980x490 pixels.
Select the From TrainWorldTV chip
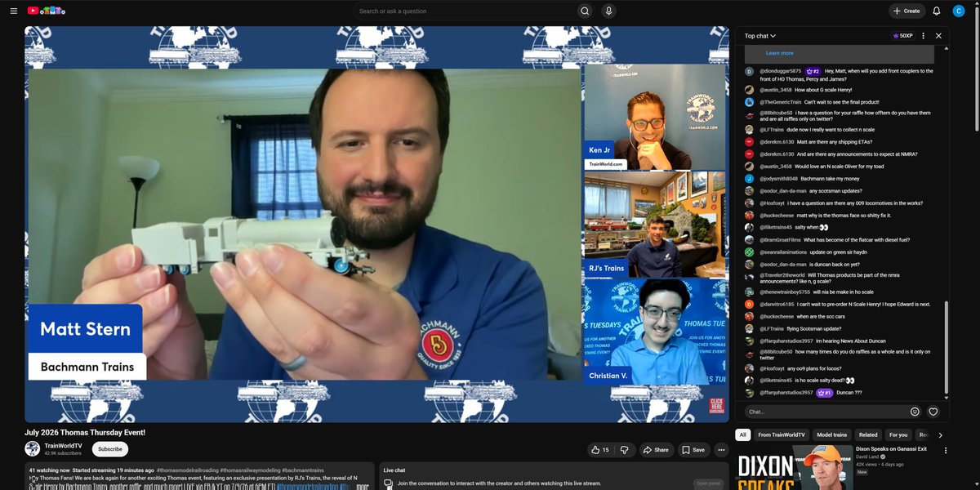click(782, 435)
